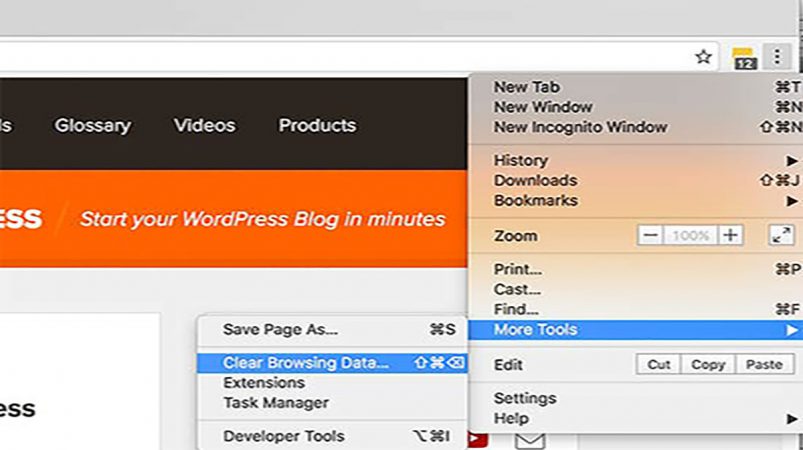Image resolution: width=803 pixels, height=450 pixels.
Task: Expand the Help submenu
Action: (635, 418)
